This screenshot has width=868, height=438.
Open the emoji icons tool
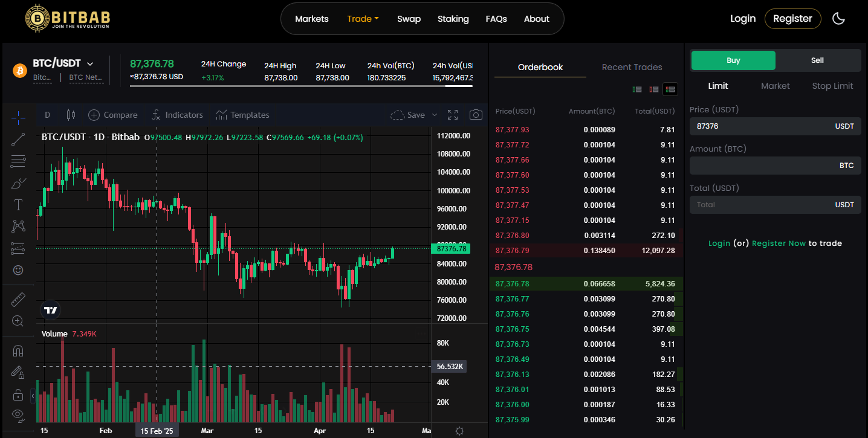[x=18, y=270]
